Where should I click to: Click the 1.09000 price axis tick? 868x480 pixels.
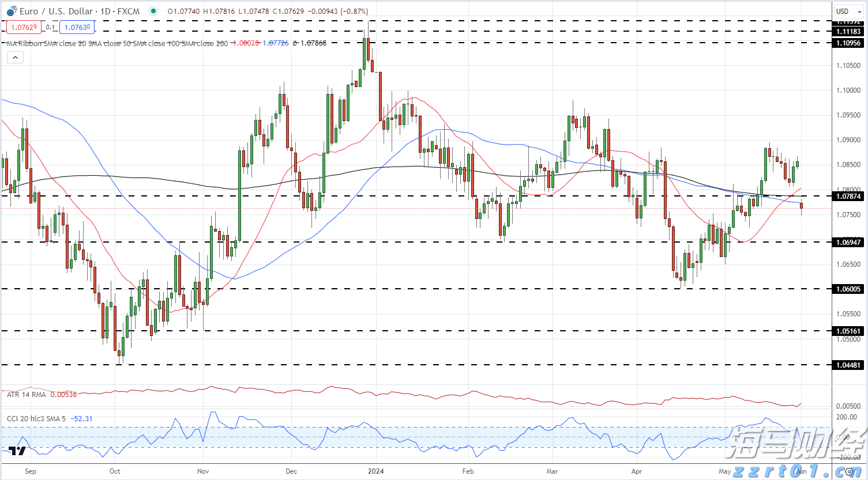click(x=848, y=140)
